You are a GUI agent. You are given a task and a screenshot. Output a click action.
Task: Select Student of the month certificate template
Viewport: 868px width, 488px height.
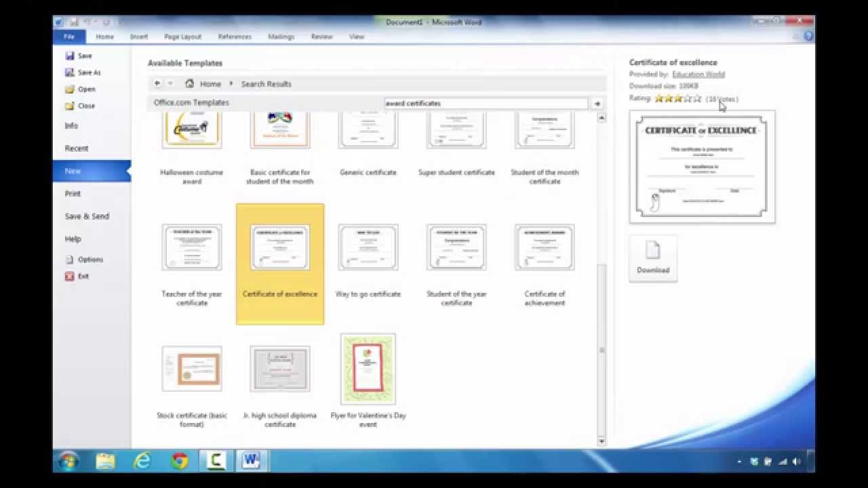point(545,148)
